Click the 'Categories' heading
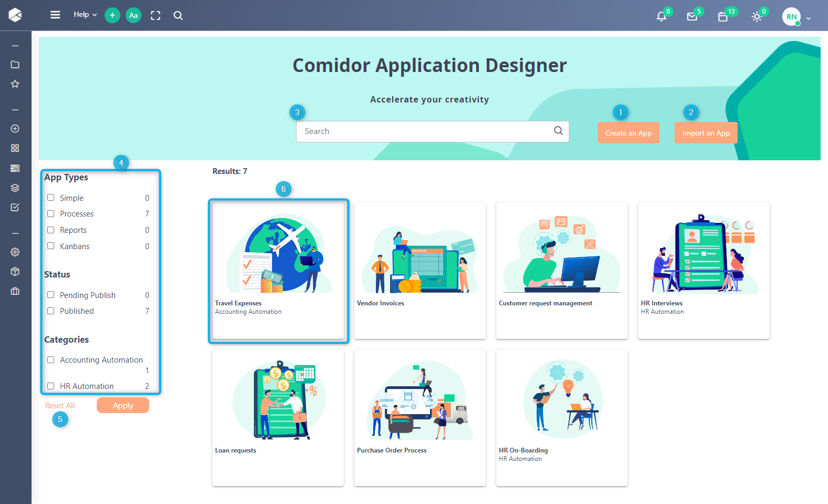Viewport: 828px width, 504px height. pos(67,340)
